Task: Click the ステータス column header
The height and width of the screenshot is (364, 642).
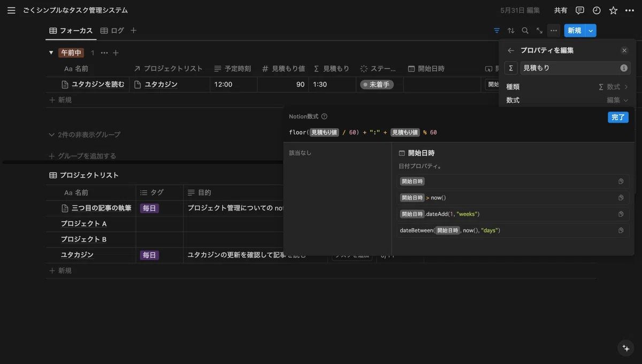Action: 379,68
